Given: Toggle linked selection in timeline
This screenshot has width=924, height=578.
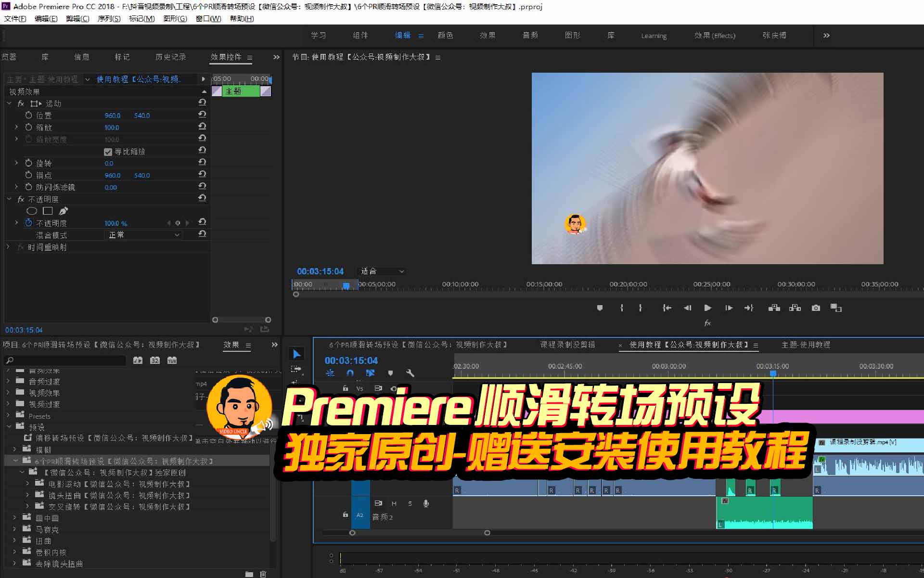Looking at the screenshot, I should point(370,373).
